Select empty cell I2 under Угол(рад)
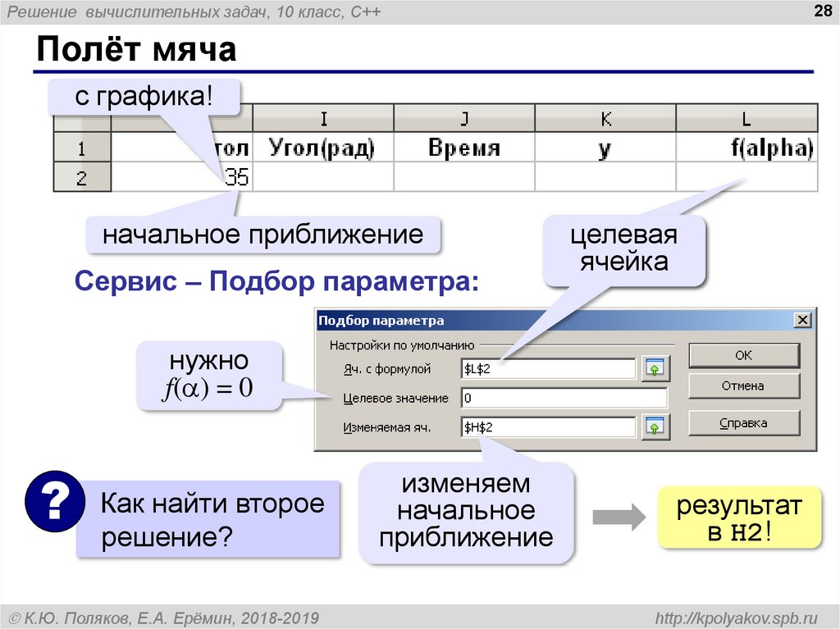Viewport: 840px width, 629px height. [x=323, y=177]
